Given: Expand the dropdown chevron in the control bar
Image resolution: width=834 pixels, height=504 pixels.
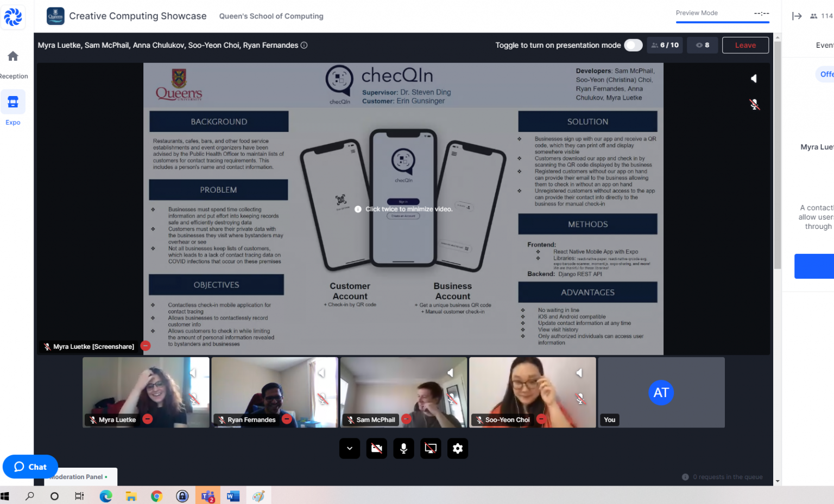Looking at the screenshot, I should 349,448.
